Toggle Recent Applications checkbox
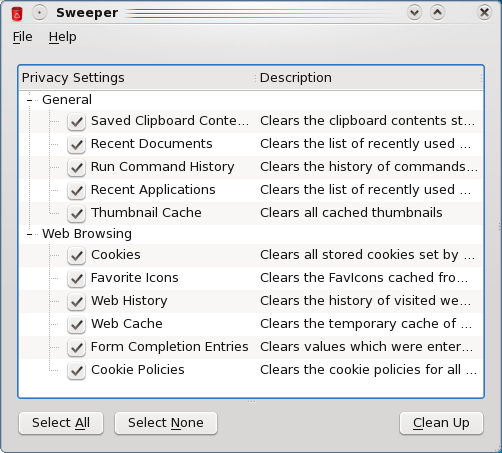This screenshot has width=502, height=453. pyautogui.click(x=77, y=190)
